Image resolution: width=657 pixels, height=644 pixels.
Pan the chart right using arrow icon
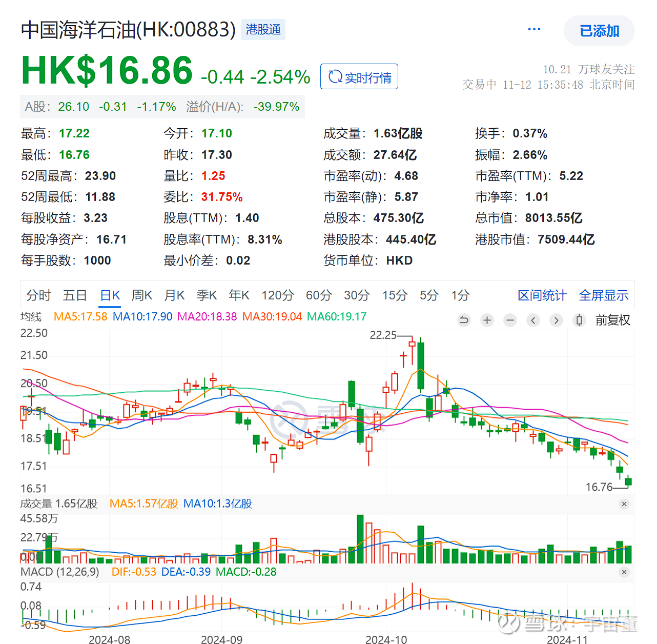556,320
